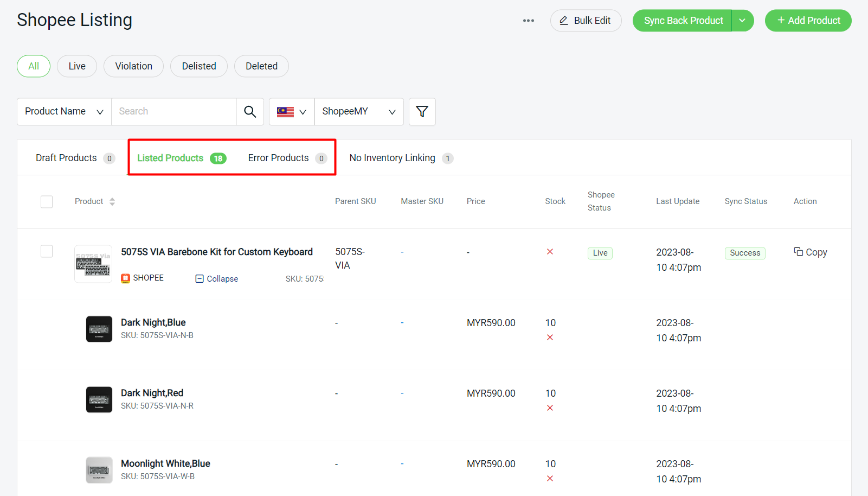Screen dimensions: 868x496
Task: Click the red X under Moonlight White,Blue stock
Action: pyautogui.click(x=550, y=479)
